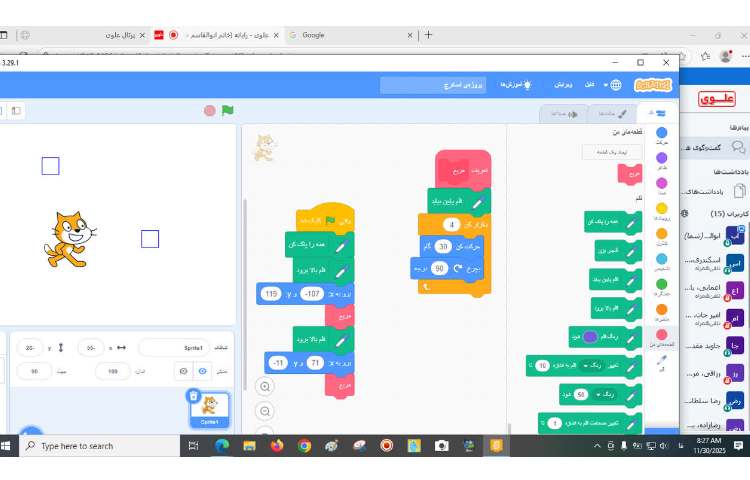Click the zoom out magnifier on workspace

click(265, 410)
